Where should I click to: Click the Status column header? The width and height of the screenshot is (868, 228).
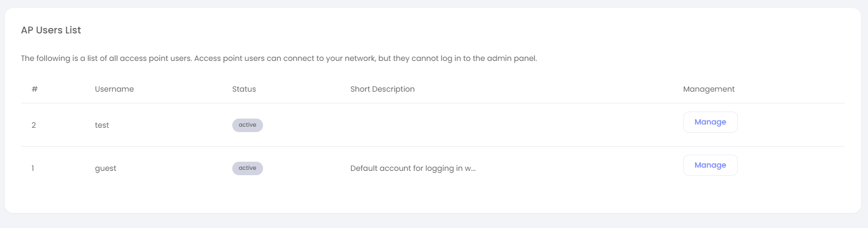244,89
